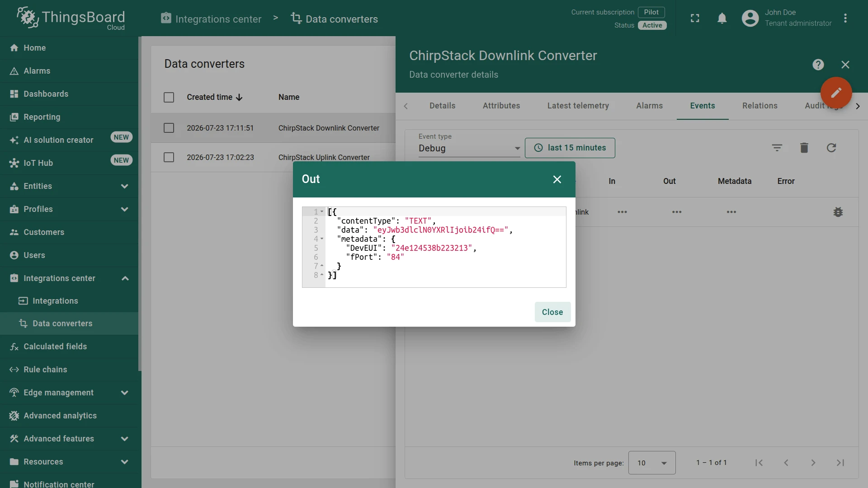Open Users in sidebar
Image resolution: width=868 pixels, height=488 pixels.
[x=69, y=255]
